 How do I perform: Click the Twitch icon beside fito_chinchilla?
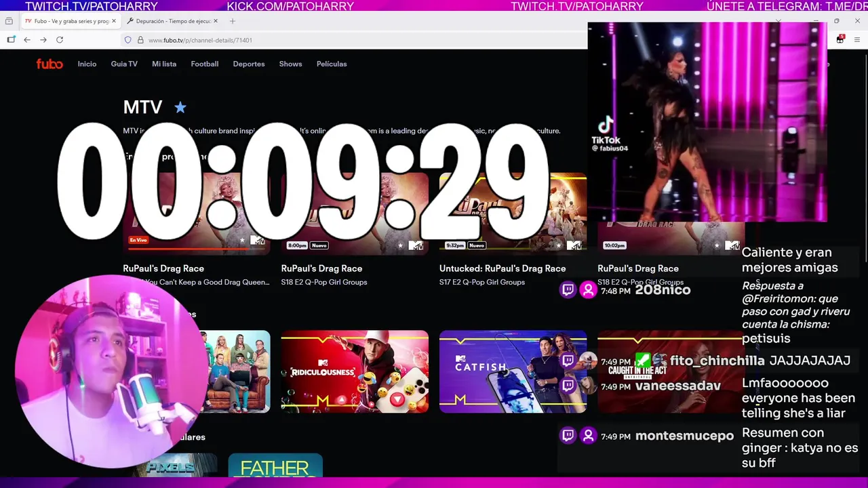click(568, 361)
